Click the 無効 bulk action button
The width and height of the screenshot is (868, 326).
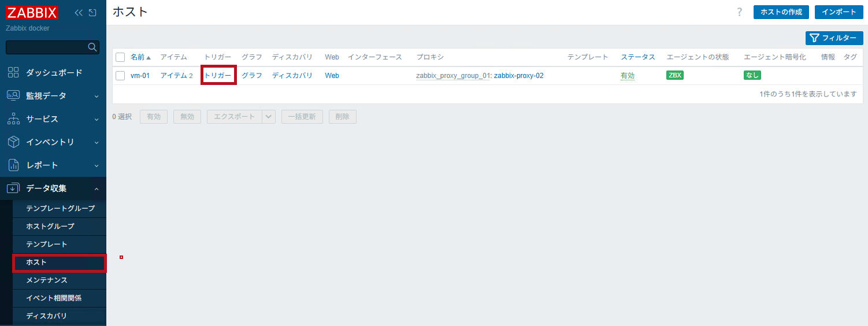click(187, 116)
